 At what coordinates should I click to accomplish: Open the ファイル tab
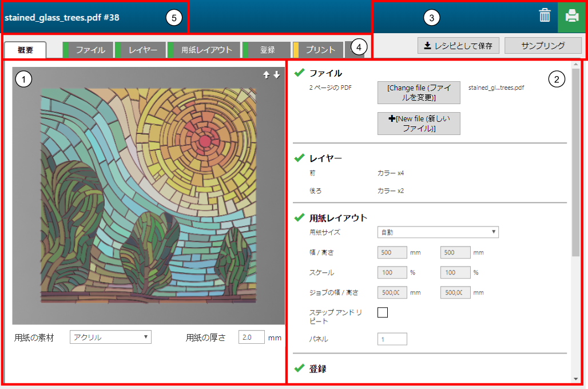[x=88, y=50]
